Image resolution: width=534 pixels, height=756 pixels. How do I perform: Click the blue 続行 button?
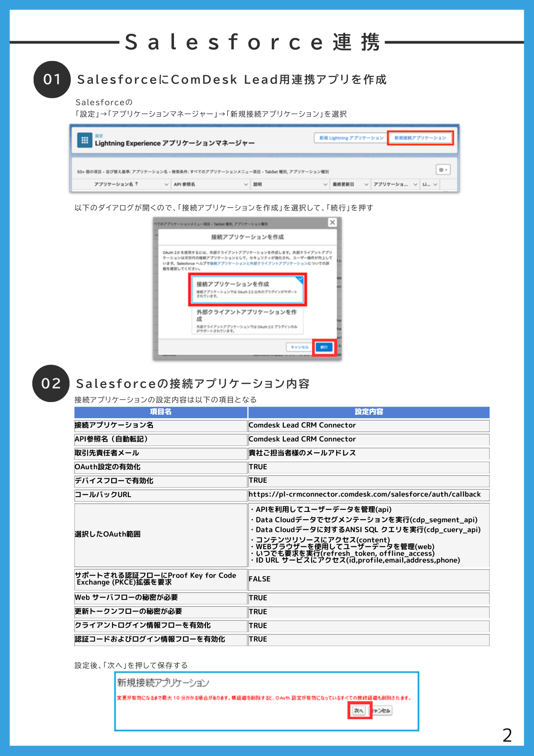324,347
